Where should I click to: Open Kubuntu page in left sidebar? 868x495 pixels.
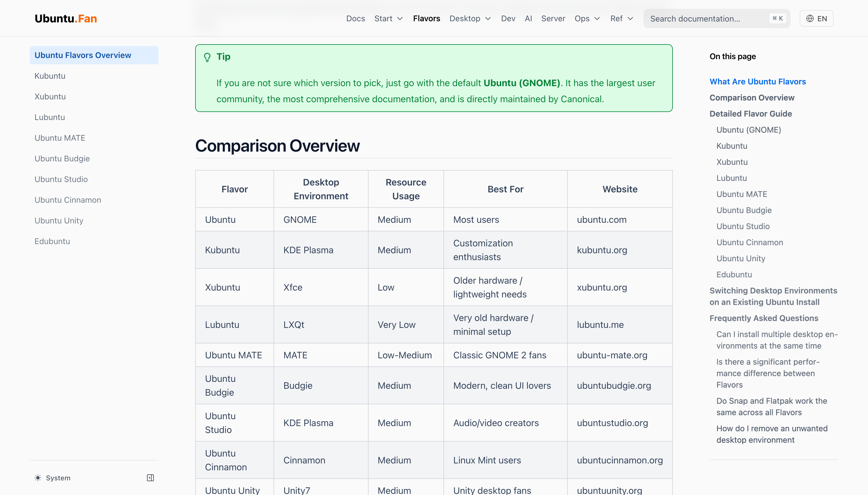pyautogui.click(x=94, y=76)
